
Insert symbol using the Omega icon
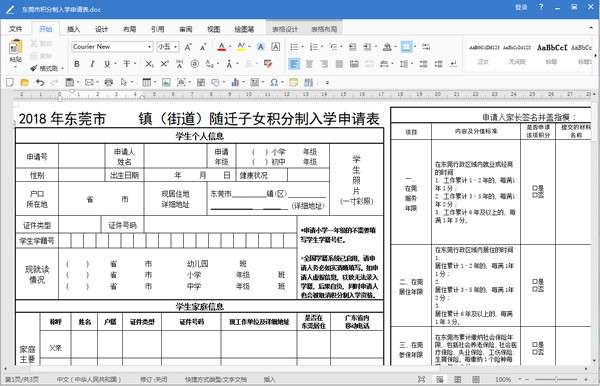pos(274,82)
